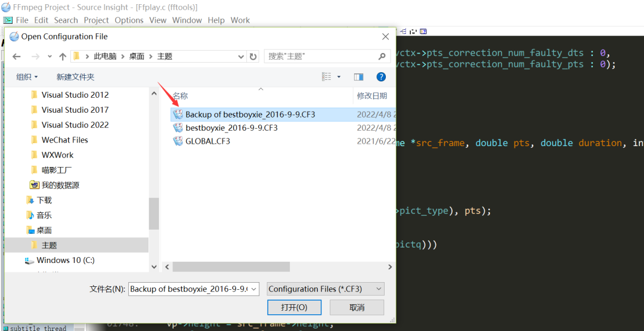Open the Help menu in Source Insight
Viewport: 644px width, 331px height.
tap(216, 20)
